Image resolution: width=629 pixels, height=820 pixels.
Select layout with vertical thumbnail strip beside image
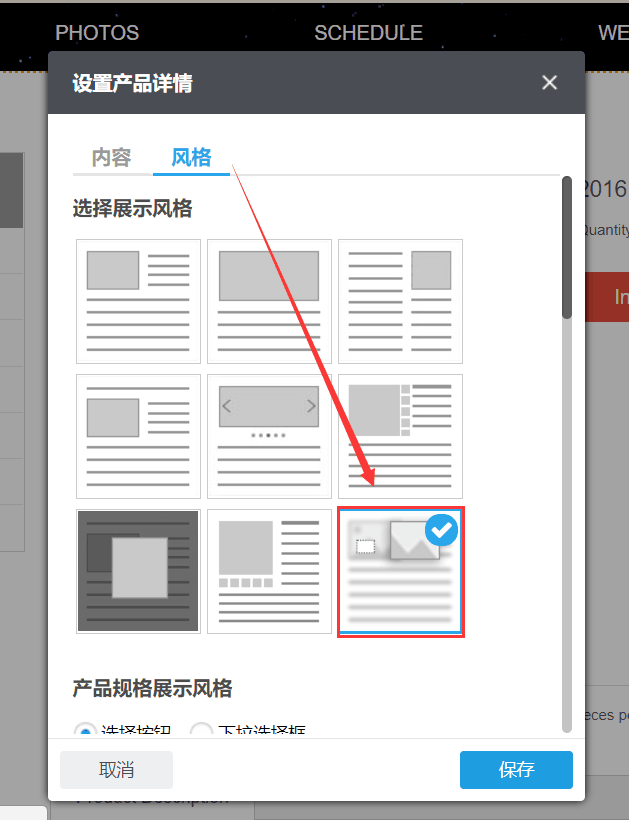(400, 436)
